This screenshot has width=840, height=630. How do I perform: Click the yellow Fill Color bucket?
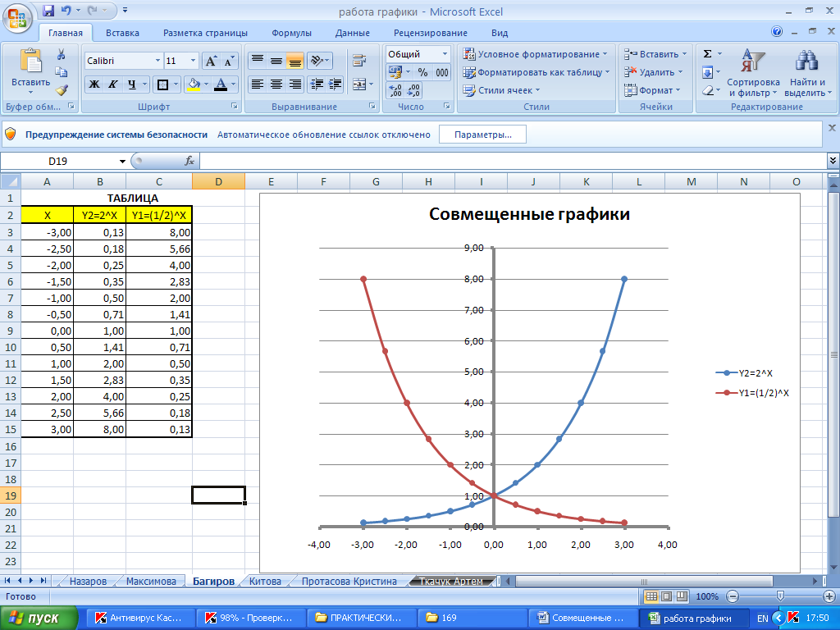pyautogui.click(x=194, y=84)
